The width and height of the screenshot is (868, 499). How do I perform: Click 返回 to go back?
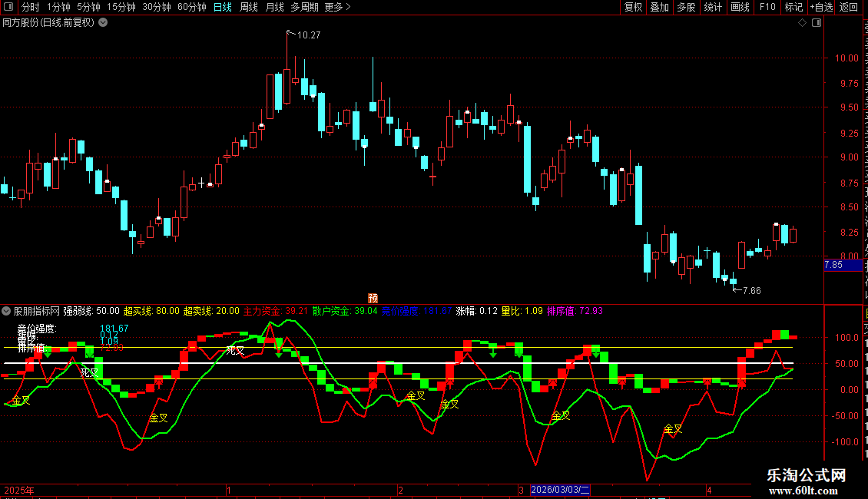click(848, 7)
